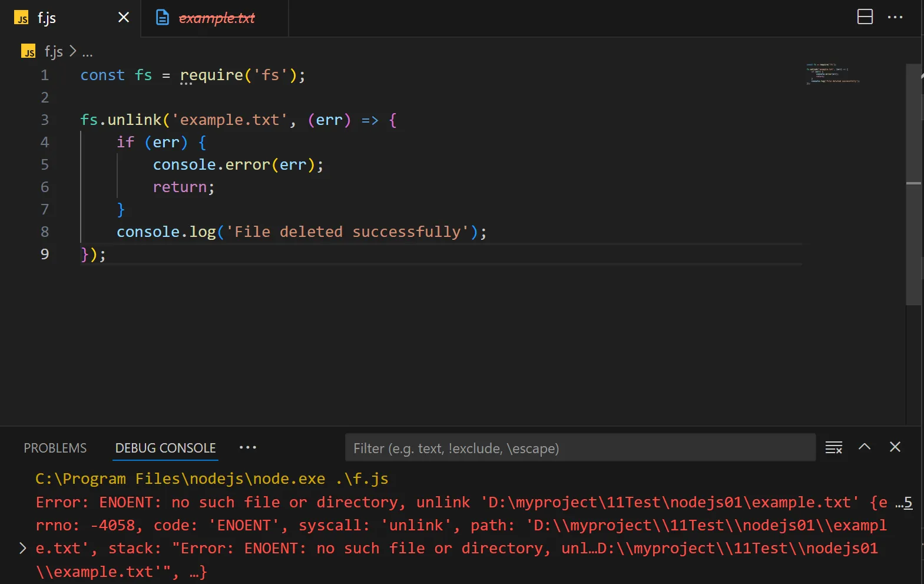The height and width of the screenshot is (584, 924).
Task: Click the f.js breadcrumb item
Action: tap(54, 52)
